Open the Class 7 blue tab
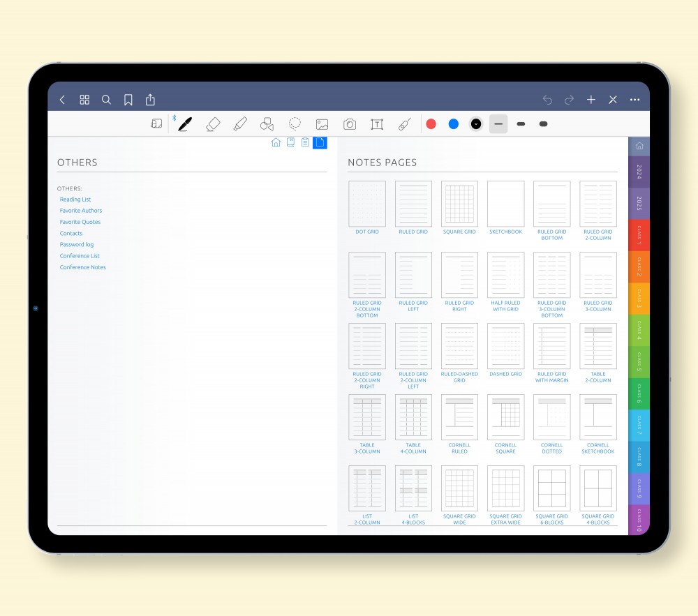This screenshot has height=616, width=698. (x=639, y=425)
